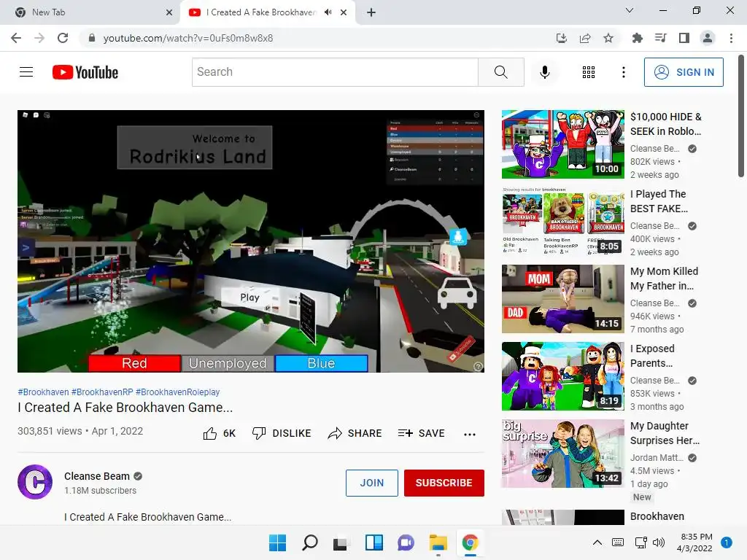Open the #Brookhaven hashtag link
The image size is (747, 560).
point(43,392)
